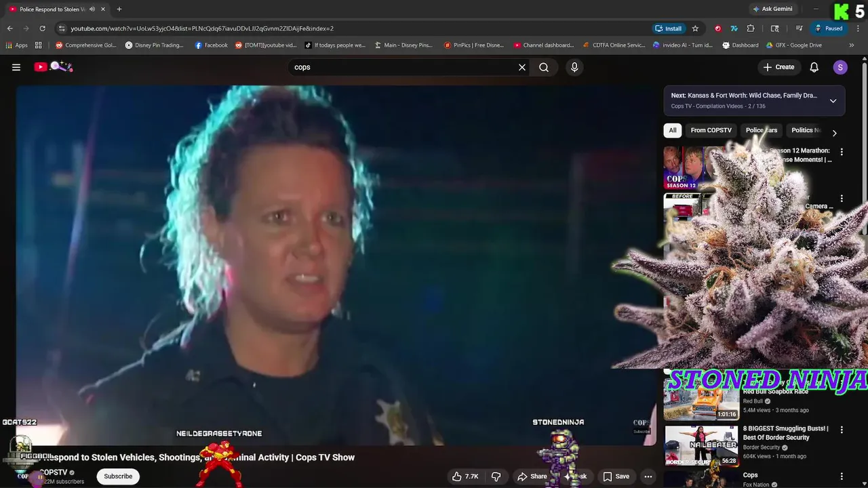This screenshot has width=868, height=488.
Task: Open the Channel dashboard bookmark
Action: [x=544, y=45]
